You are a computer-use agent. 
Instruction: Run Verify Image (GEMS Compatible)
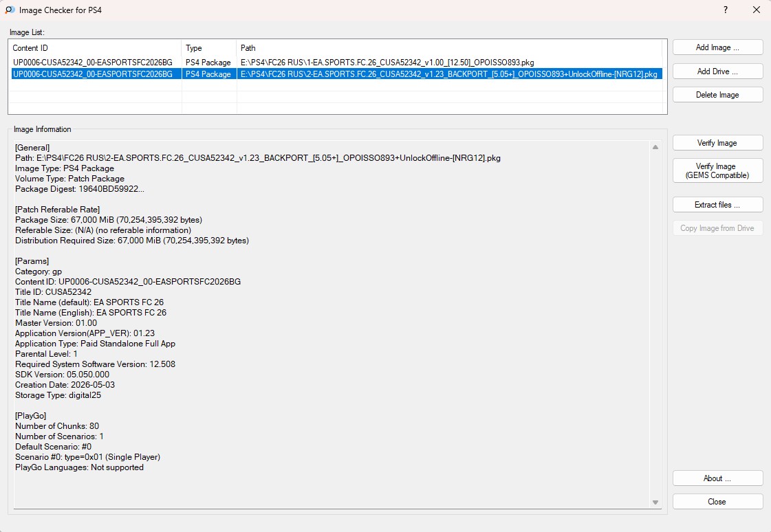pos(717,170)
